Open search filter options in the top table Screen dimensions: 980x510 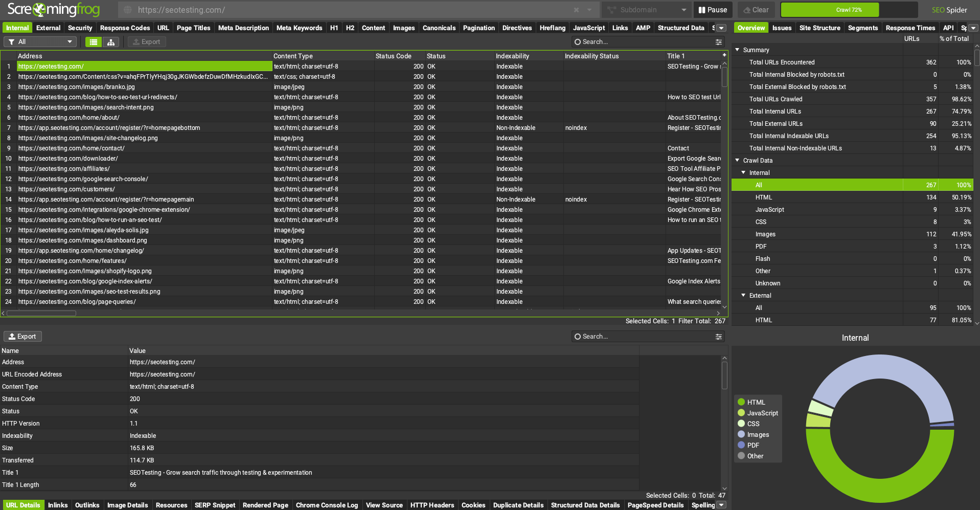718,42
